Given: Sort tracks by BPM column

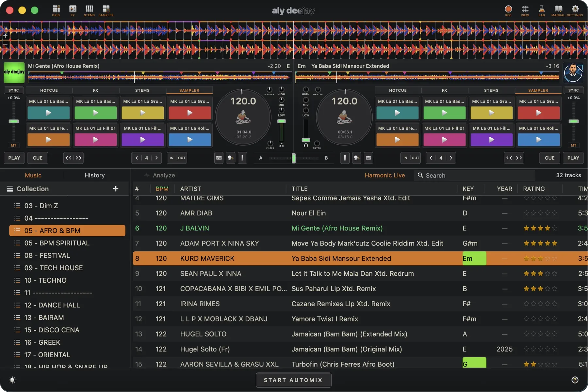Looking at the screenshot, I should click(162, 189).
